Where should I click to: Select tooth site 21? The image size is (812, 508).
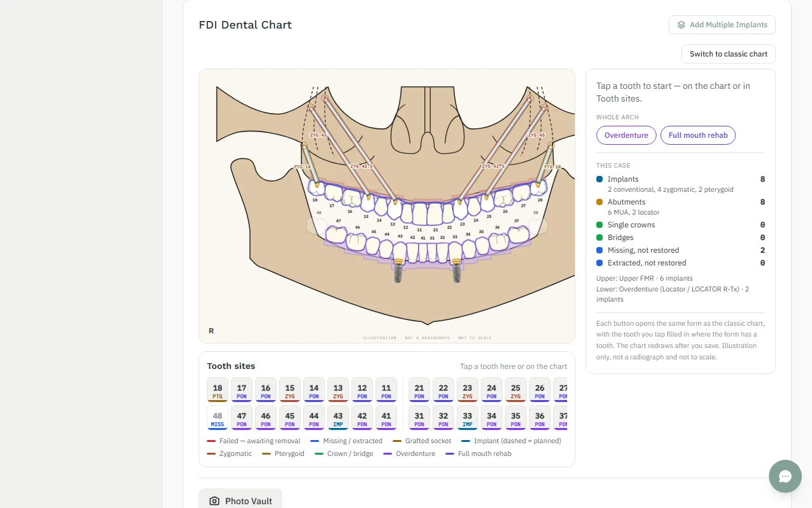click(419, 390)
